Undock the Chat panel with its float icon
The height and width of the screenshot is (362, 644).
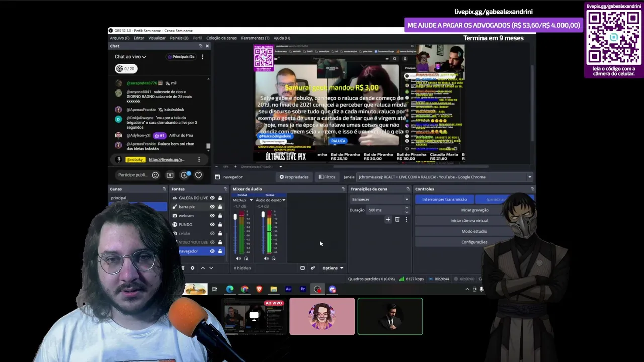pyautogui.click(x=201, y=46)
